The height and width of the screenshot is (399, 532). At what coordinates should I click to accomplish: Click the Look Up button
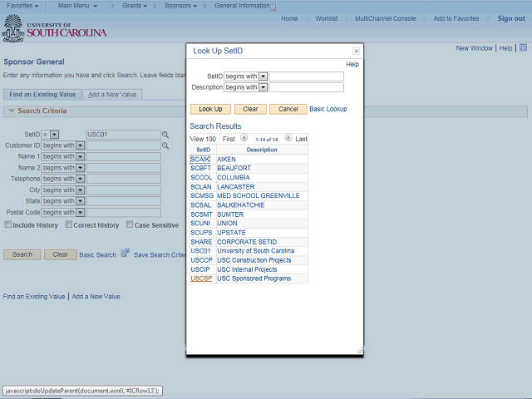(x=210, y=109)
